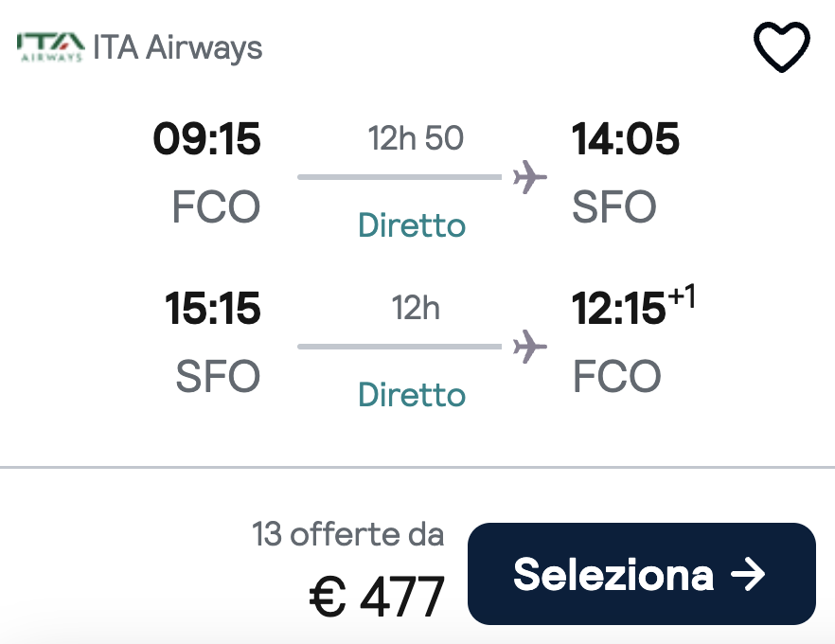
Task: Click the outbound SFO destination code
Action: pos(614,206)
